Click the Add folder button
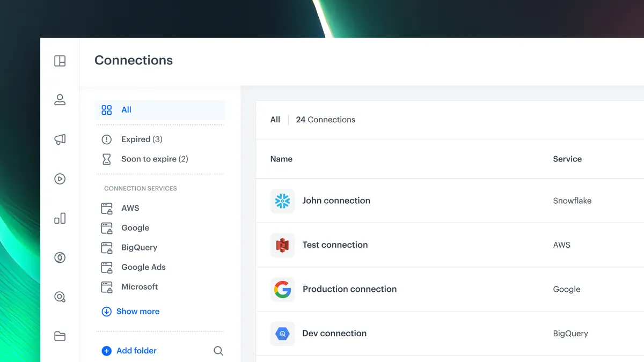This screenshot has height=362, width=644. tap(136, 351)
